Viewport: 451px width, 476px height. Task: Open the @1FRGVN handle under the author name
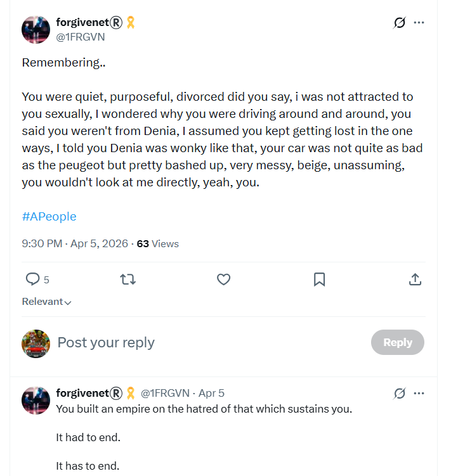tap(81, 37)
